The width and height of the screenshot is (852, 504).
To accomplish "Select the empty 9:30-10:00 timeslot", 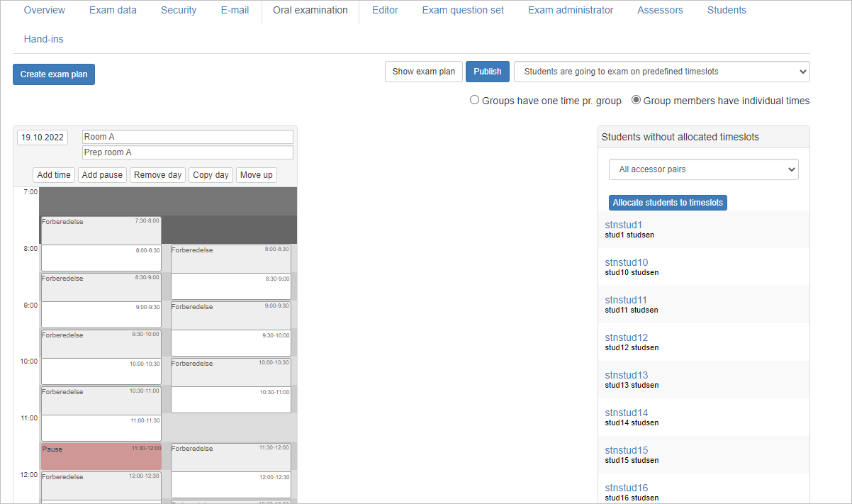I will click(231, 343).
